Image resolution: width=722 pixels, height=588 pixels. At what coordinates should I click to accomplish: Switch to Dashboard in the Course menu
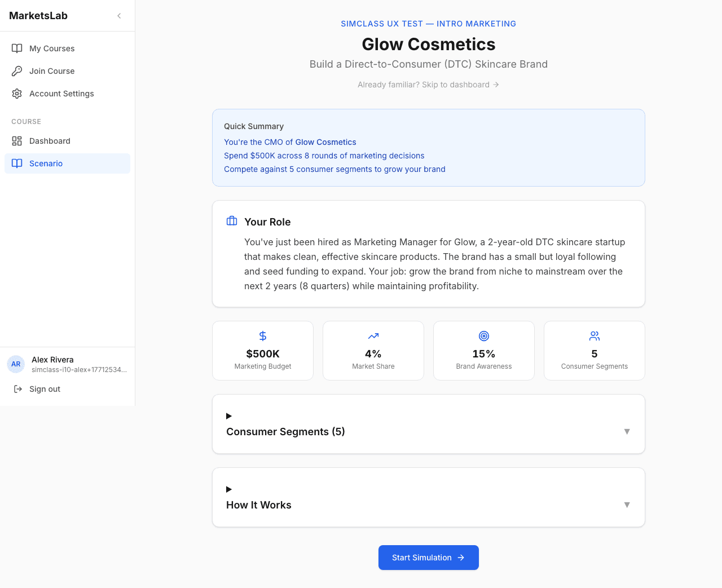click(x=50, y=141)
